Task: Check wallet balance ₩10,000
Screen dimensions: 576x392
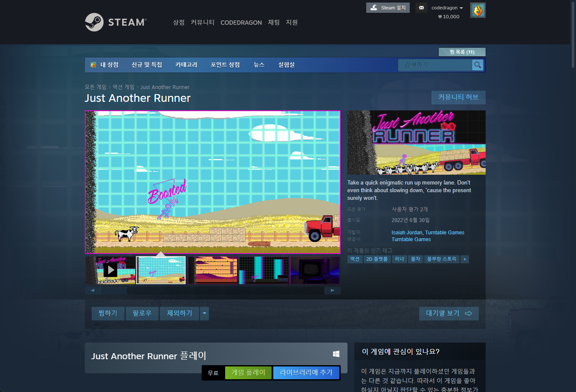Action: coord(449,17)
